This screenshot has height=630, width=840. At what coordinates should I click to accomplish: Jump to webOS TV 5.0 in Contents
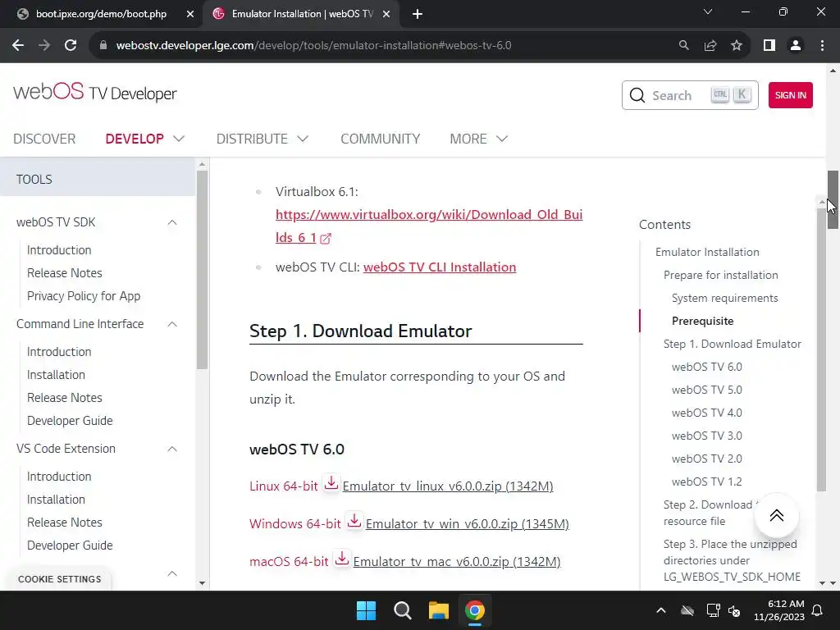(x=706, y=390)
